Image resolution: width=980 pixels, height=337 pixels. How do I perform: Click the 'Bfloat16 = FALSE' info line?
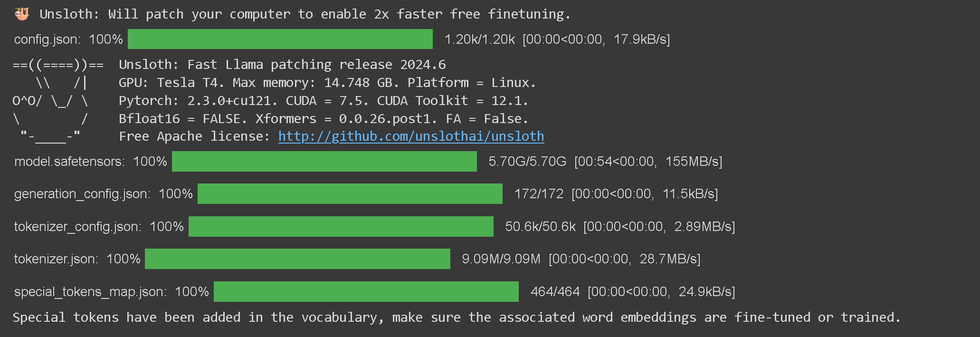coord(323,119)
